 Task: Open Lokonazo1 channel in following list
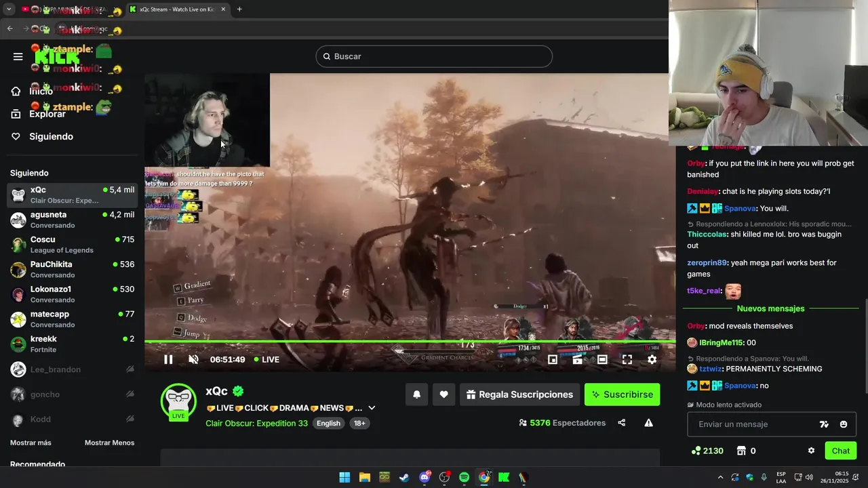tap(73, 294)
